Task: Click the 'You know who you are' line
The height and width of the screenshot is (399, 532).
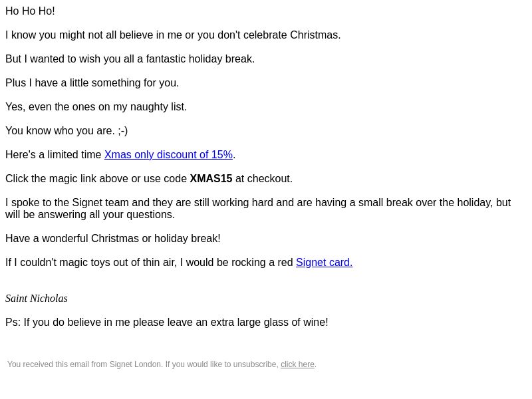Action: [x=66, y=130]
